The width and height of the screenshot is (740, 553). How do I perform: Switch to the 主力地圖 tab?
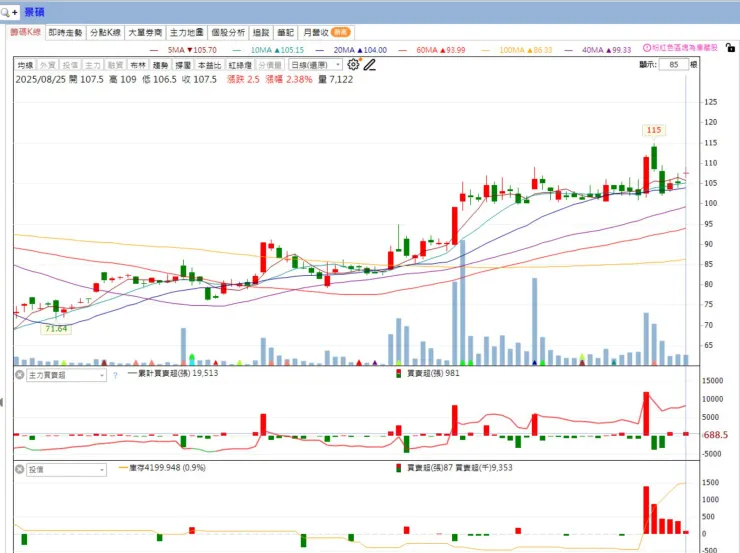[187, 33]
